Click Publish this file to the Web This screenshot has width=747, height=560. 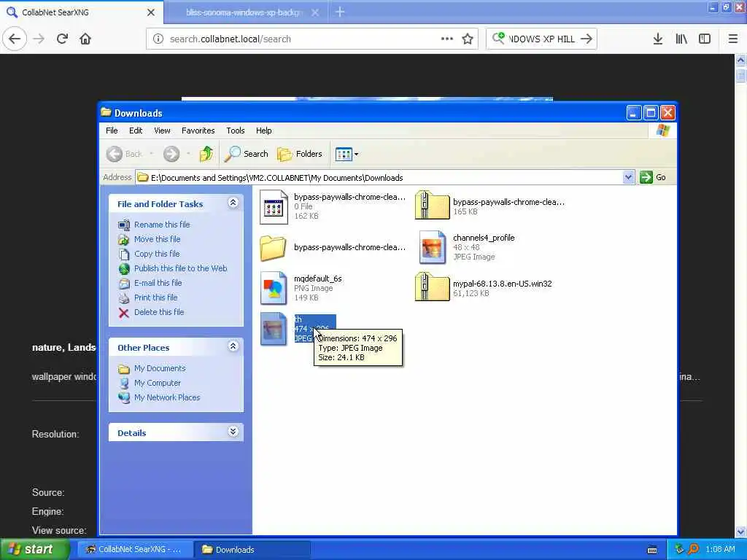coord(181,268)
